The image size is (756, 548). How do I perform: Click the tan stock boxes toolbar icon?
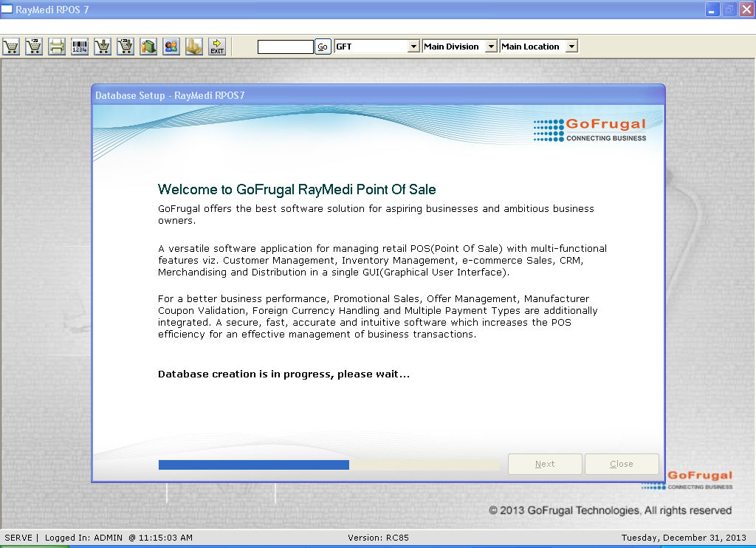[x=194, y=47]
